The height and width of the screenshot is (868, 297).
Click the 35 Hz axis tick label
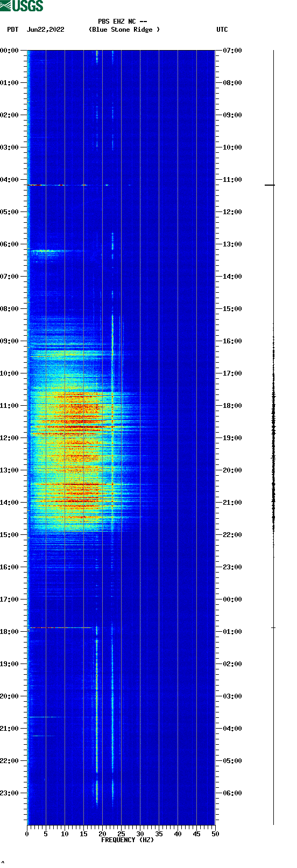(159, 834)
